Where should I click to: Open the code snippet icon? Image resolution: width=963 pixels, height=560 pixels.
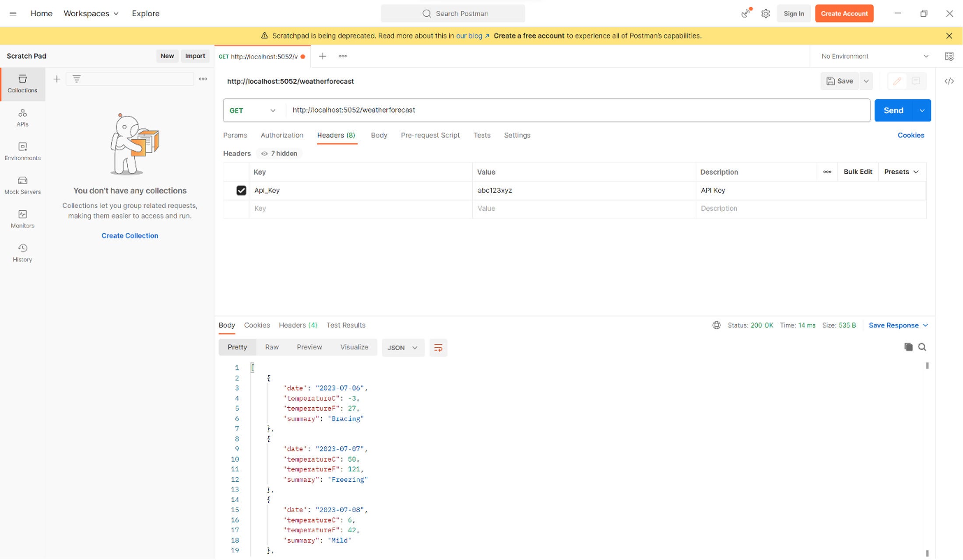[x=949, y=81]
